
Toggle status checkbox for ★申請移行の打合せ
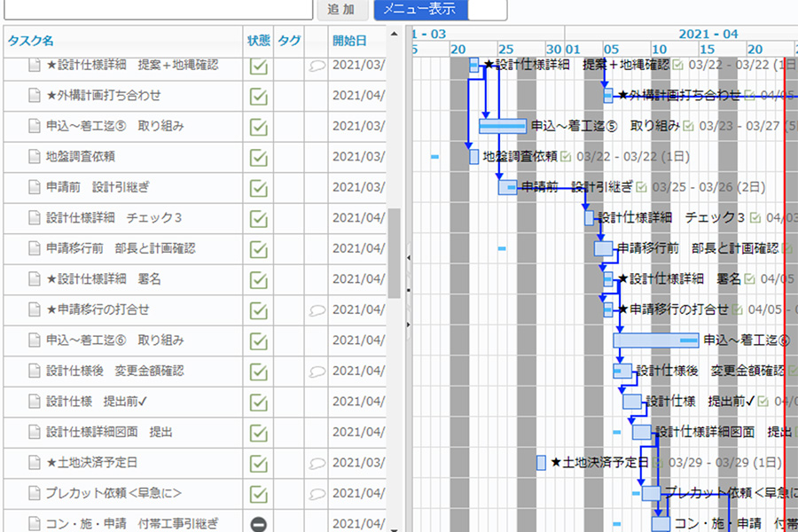(259, 310)
